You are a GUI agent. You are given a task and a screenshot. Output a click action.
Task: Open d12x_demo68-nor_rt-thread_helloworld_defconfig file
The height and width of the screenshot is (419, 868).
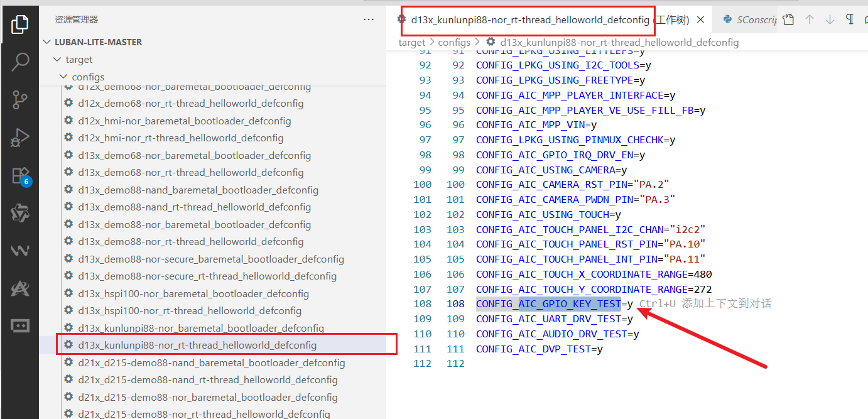pos(191,104)
